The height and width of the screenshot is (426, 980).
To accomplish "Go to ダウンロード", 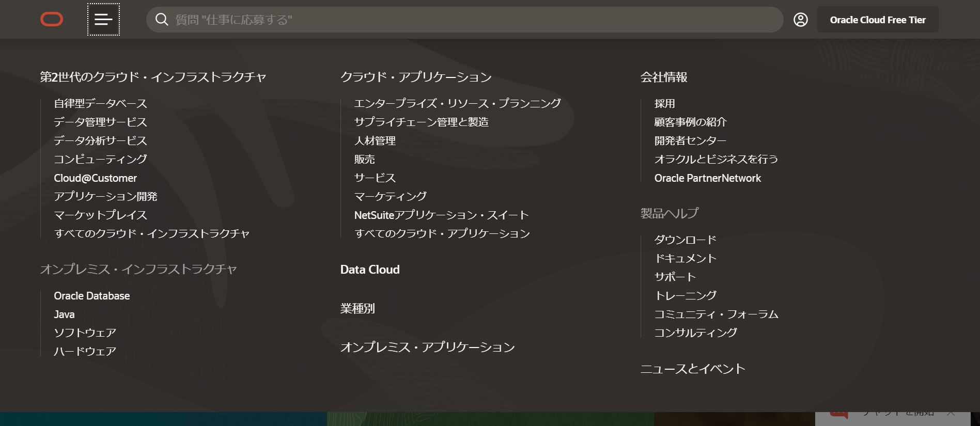I will [x=685, y=240].
